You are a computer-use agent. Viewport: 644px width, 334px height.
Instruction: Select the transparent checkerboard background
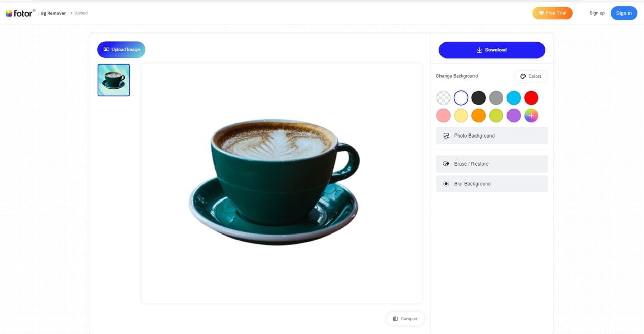[444, 98]
